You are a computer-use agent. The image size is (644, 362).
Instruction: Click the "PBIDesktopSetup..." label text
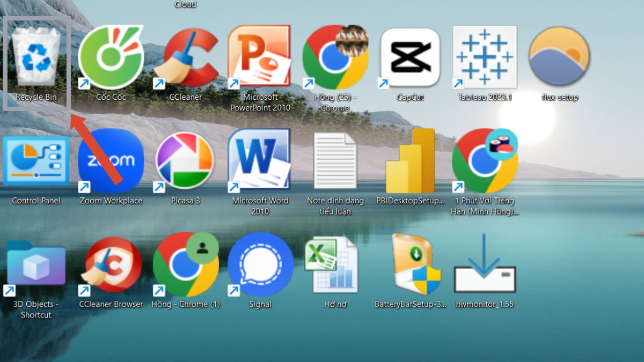[x=410, y=201]
